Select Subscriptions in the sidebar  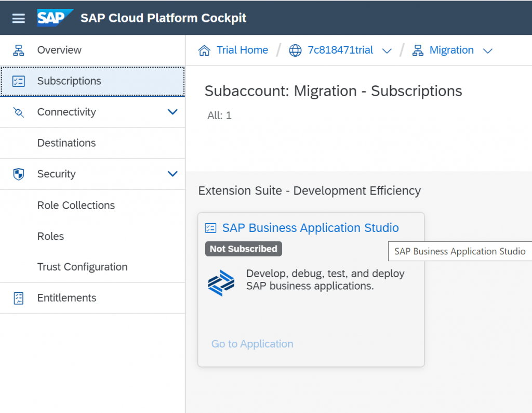(92, 81)
